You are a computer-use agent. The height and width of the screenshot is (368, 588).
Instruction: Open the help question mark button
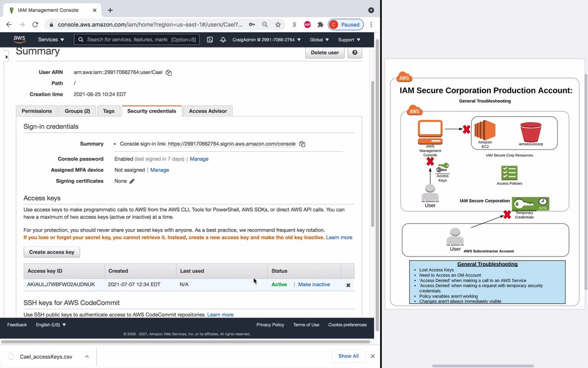pos(355,53)
